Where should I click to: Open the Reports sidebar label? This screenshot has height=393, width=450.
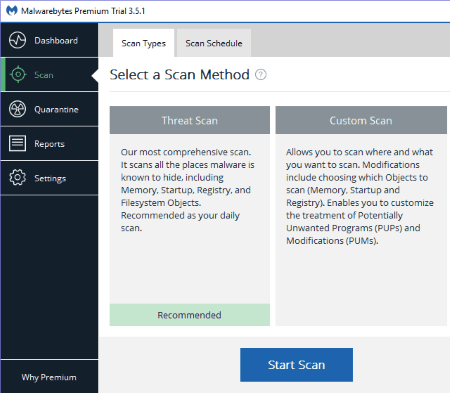coord(49,144)
